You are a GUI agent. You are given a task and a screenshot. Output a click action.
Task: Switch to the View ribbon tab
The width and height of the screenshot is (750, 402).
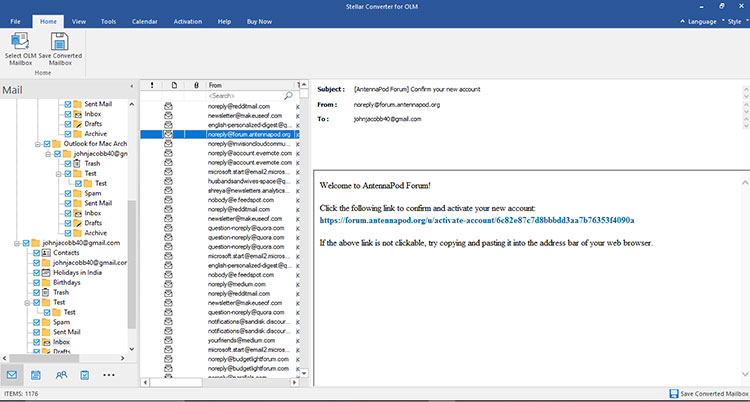click(x=79, y=22)
